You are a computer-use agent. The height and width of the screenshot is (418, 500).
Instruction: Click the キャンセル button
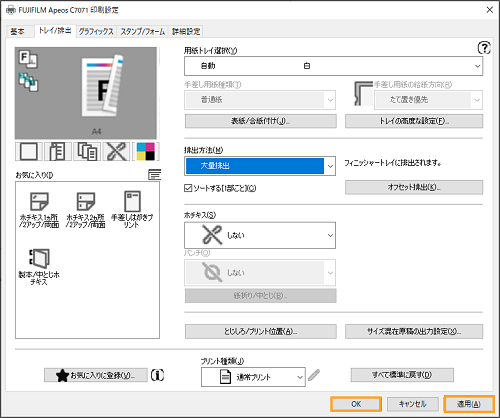(x=412, y=404)
